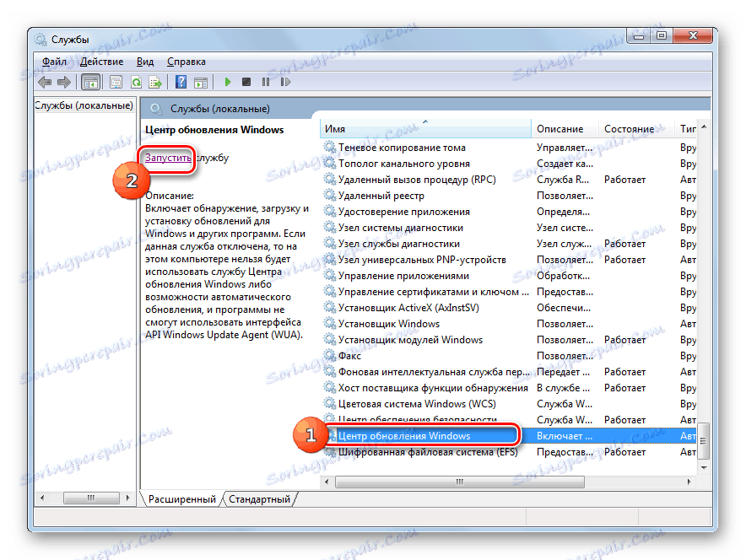Screen dimensions: 746x560
Task: Restart the service with the toolbar icon
Action: point(285,83)
